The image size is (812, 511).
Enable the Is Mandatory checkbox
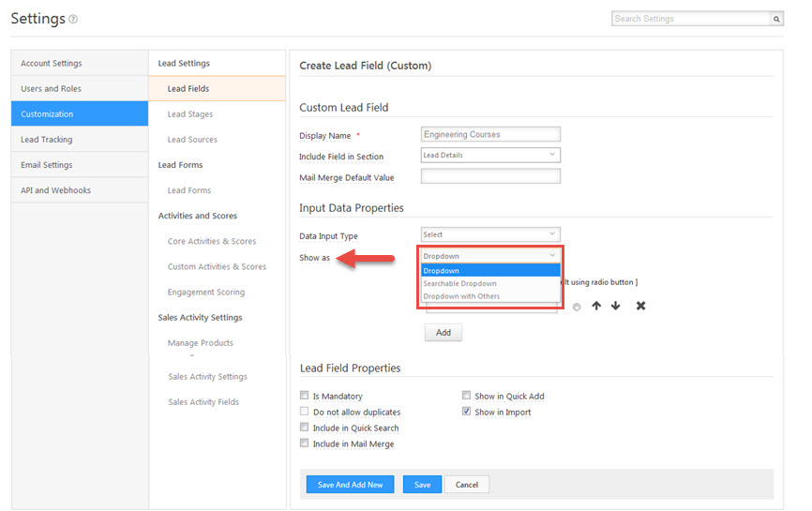(x=304, y=397)
